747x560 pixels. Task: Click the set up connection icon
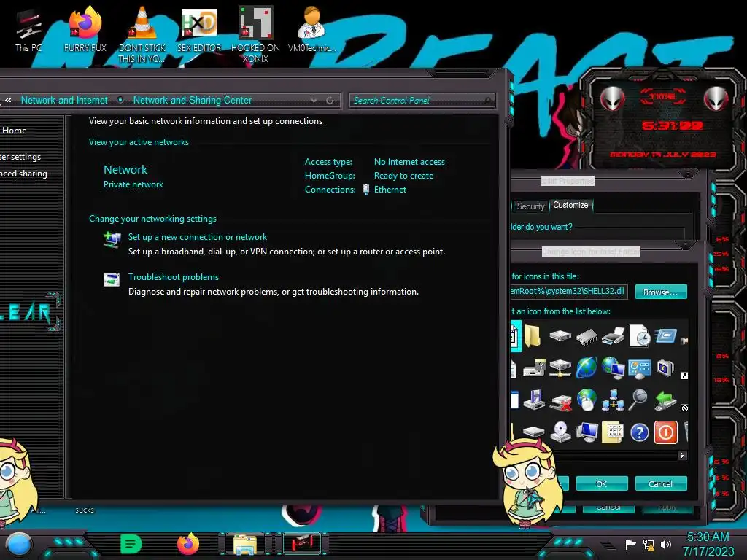pos(112,239)
